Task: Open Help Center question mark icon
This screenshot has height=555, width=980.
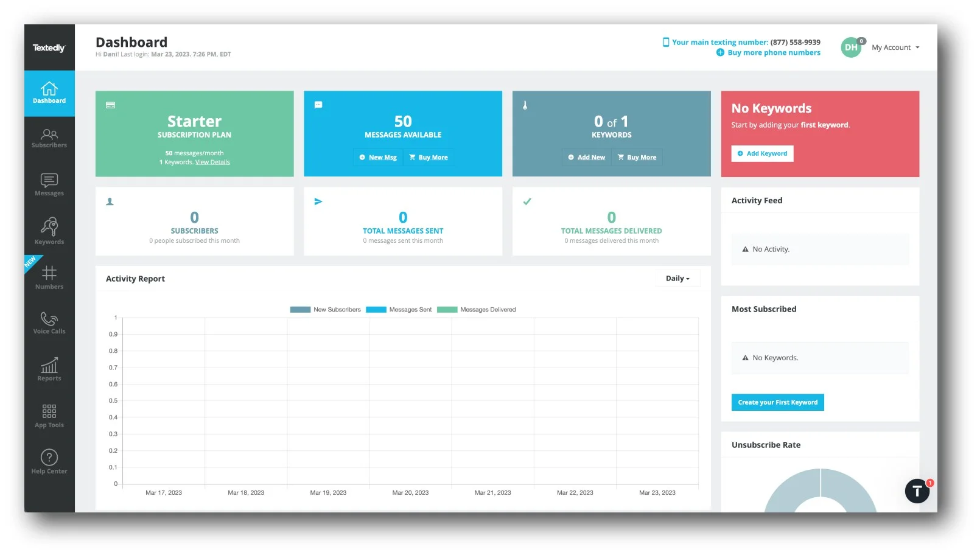Action: pyautogui.click(x=49, y=461)
